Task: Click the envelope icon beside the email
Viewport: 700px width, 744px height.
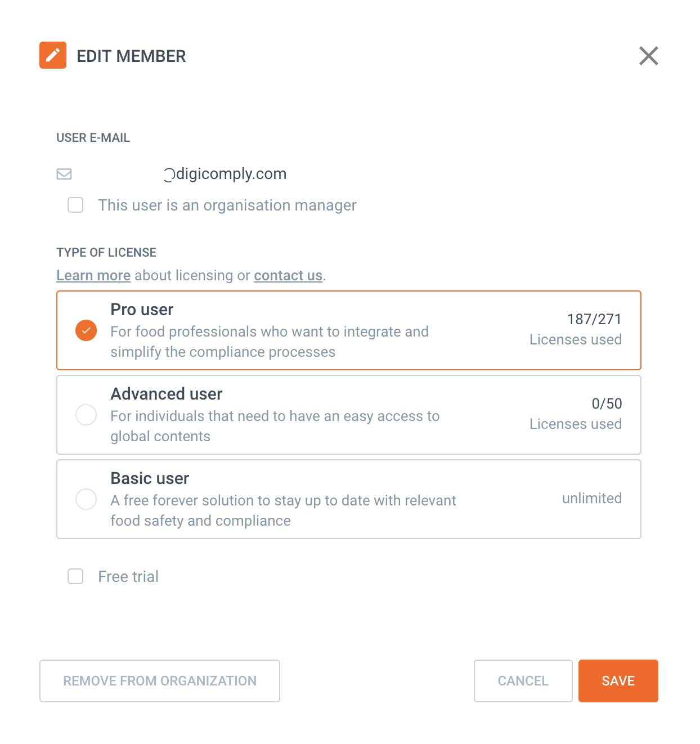Action: pos(64,174)
